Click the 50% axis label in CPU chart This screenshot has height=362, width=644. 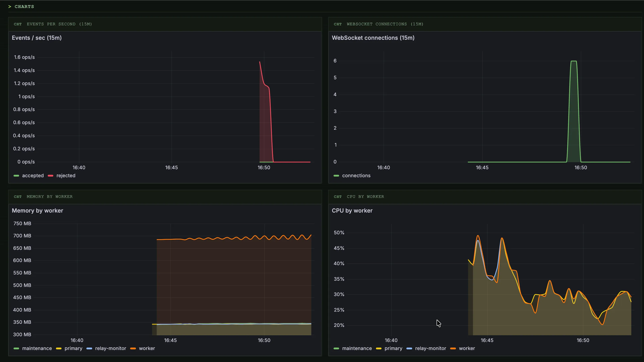pos(339,233)
